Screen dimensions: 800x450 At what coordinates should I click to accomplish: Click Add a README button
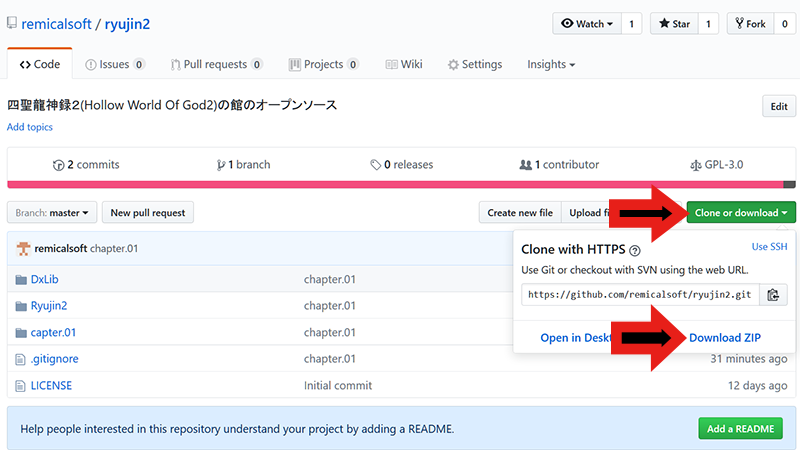[x=740, y=429]
